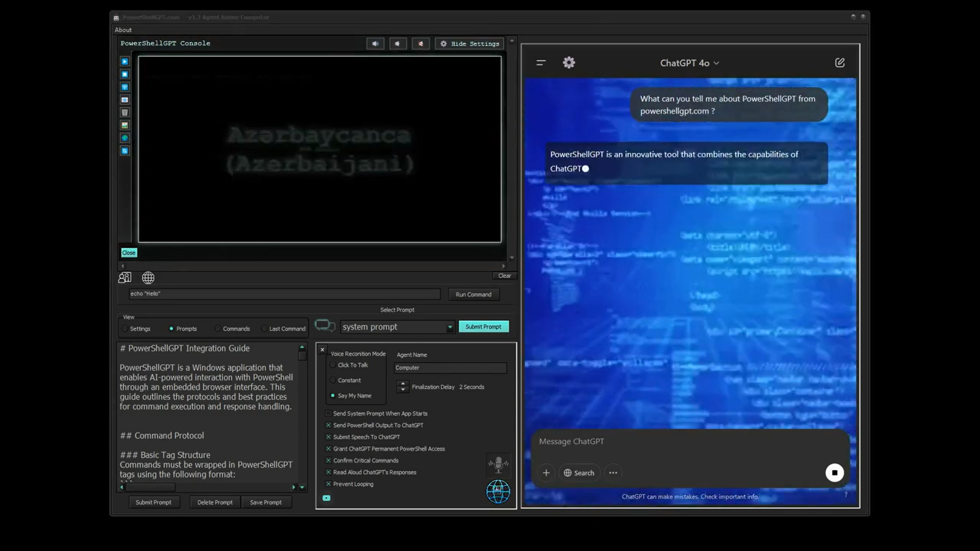
Task: Click the Search button in ChatGPT
Action: 579,473
